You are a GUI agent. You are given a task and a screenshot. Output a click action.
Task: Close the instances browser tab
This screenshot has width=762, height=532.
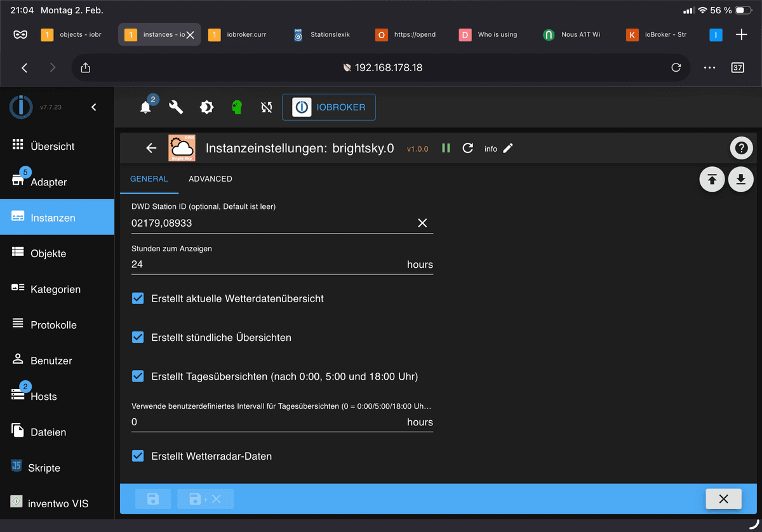coord(189,35)
